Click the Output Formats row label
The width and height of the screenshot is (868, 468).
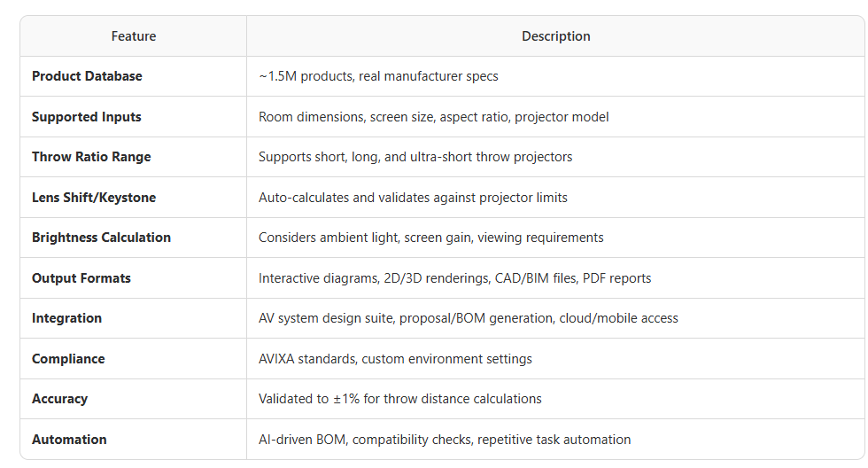point(81,278)
